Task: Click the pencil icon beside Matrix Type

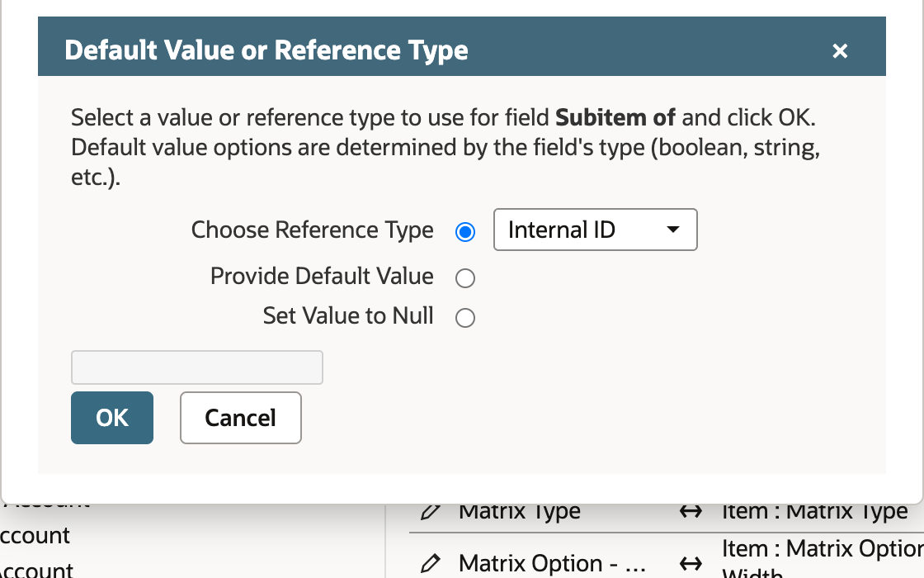Action: 430,511
